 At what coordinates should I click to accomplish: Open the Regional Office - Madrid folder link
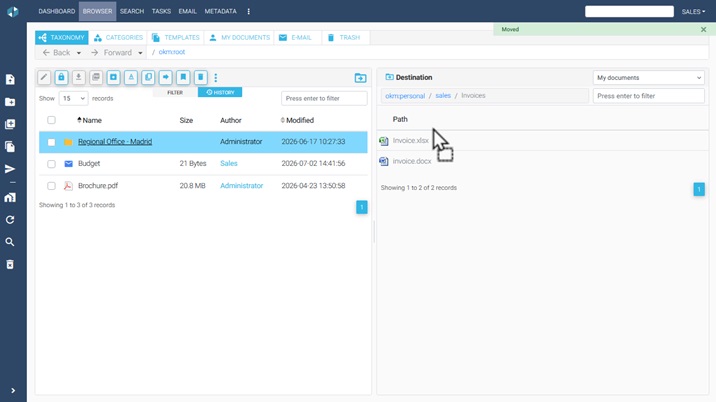click(x=115, y=142)
